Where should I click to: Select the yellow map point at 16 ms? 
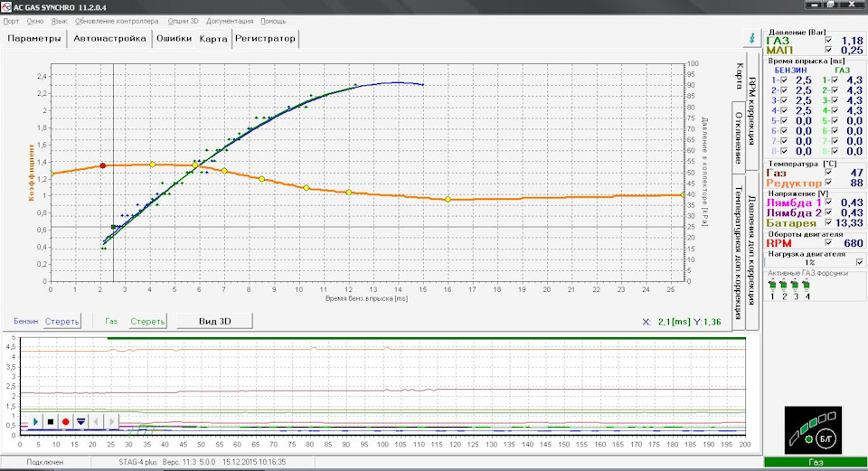coord(448,199)
